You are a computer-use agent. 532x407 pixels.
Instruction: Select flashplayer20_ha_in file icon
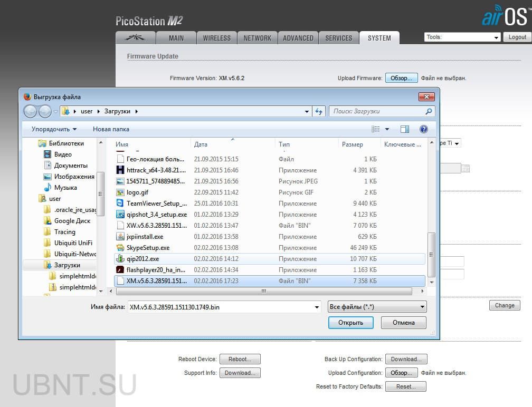click(120, 269)
